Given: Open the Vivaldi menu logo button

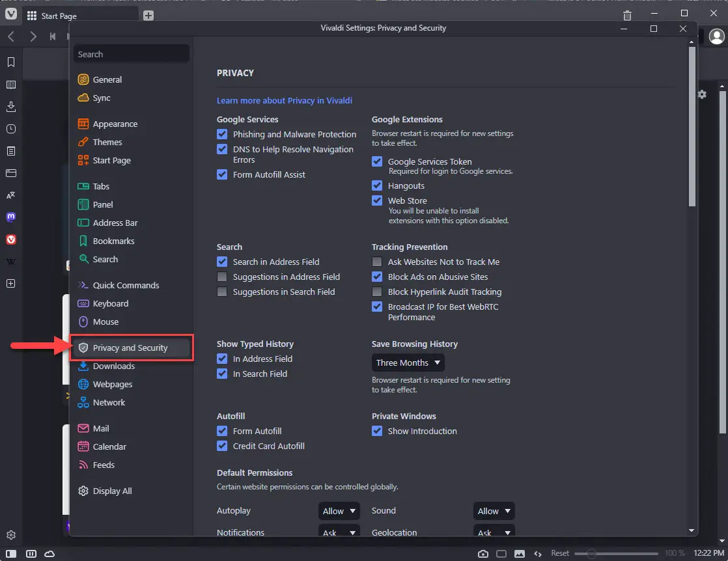Looking at the screenshot, I should click(10, 14).
